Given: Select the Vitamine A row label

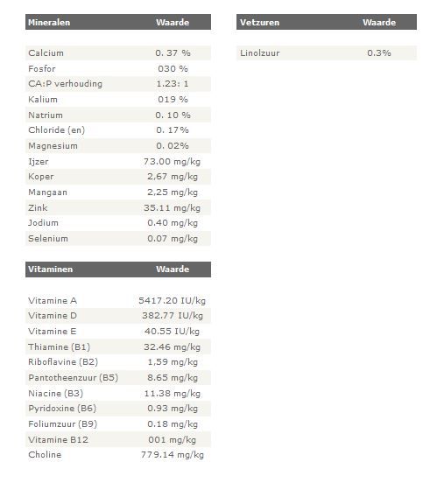Looking at the screenshot, I should 53,301.
